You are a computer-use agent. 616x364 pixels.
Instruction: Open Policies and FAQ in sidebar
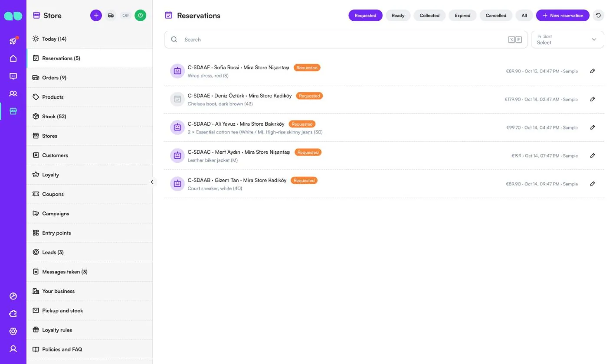pyautogui.click(x=89, y=349)
